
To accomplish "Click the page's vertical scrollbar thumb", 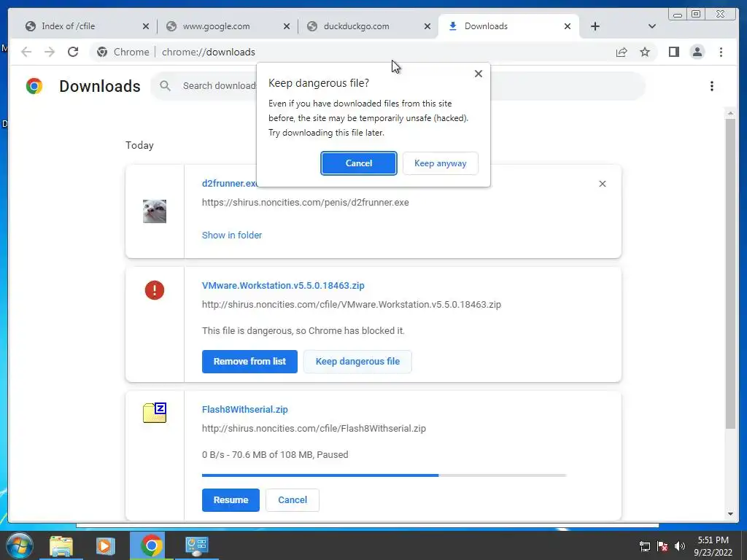I will click(x=730, y=274).
